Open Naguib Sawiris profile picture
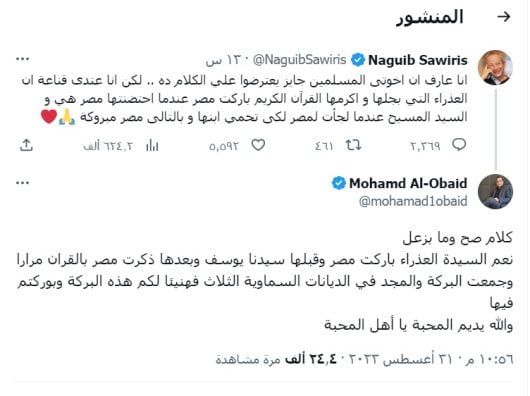This screenshot has height=396, width=530. 495,67
